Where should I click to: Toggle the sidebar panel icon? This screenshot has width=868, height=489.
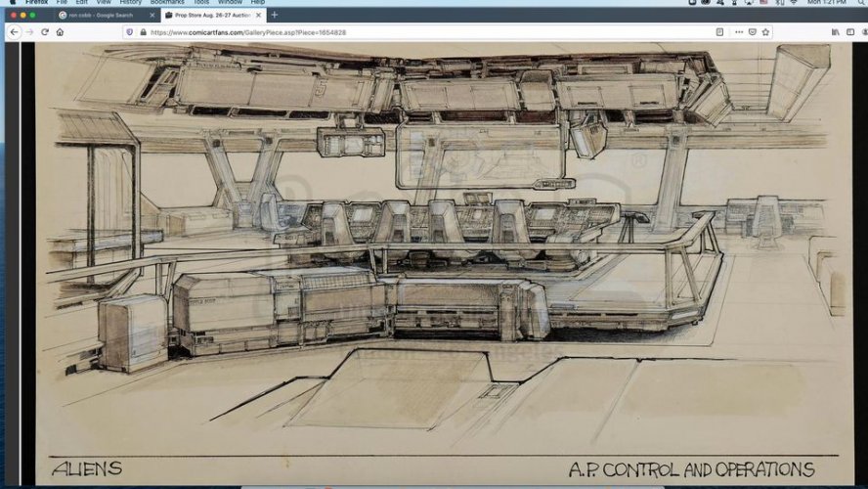point(850,32)
